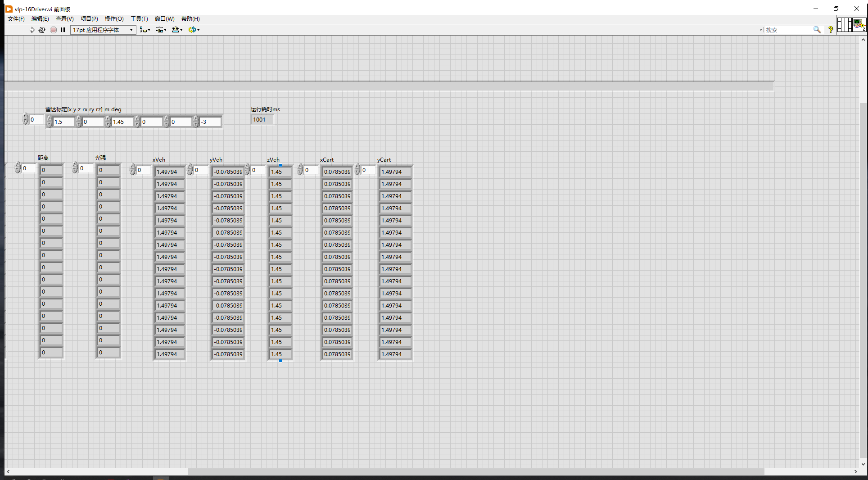868x480 pixels.
Task: Select first element of 光强 array
Action: pyautogui.click(x=108, y=170)
